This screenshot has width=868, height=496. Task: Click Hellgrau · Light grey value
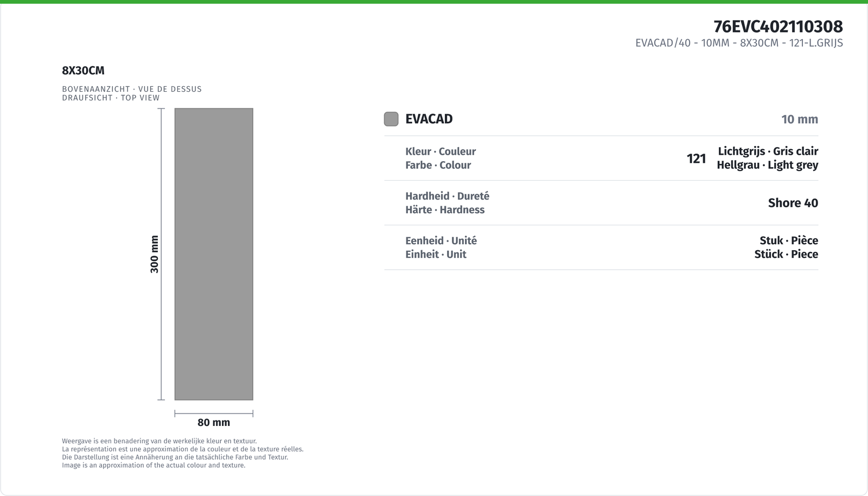coord(768,165)
